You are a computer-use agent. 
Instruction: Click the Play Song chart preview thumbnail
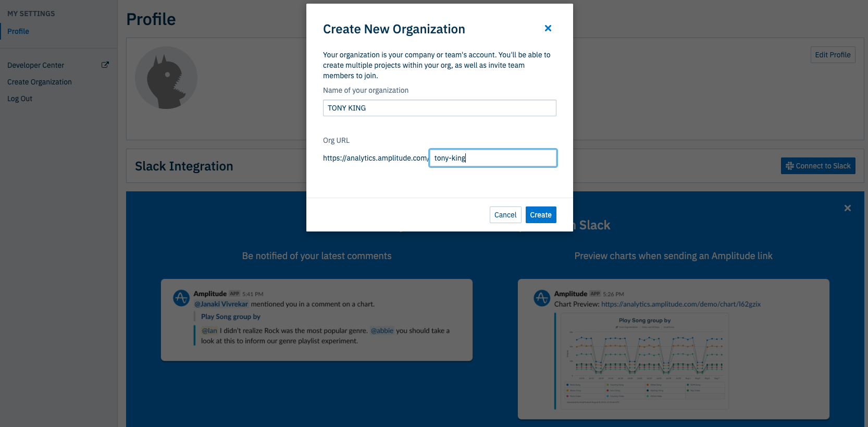pyautogui.click(x=644, y=361)
